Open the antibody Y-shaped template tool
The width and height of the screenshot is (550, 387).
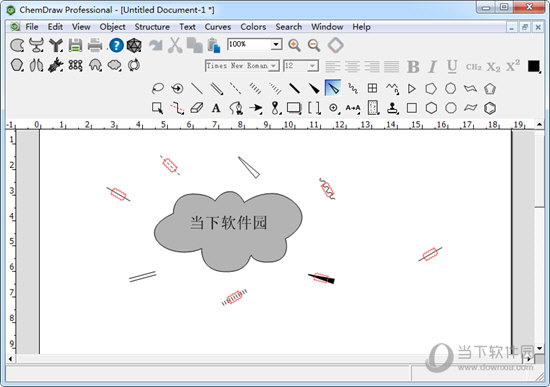[56, 45]
